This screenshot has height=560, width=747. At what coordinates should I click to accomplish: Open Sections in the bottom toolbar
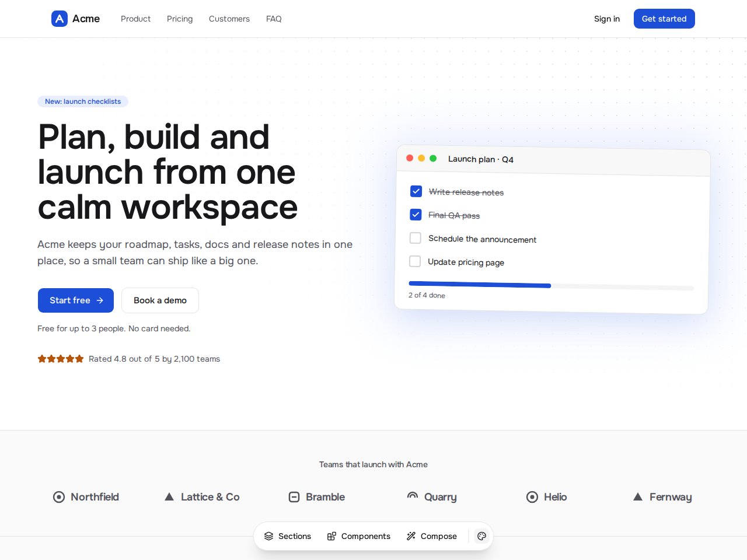point(288,536)
